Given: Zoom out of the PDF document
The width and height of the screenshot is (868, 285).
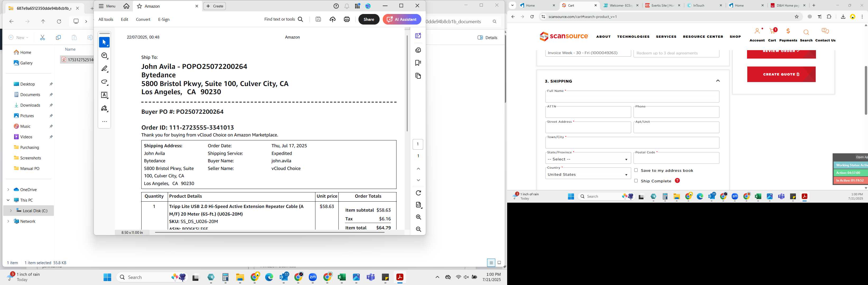Looking at the screenshot, I should coord(418,229).
